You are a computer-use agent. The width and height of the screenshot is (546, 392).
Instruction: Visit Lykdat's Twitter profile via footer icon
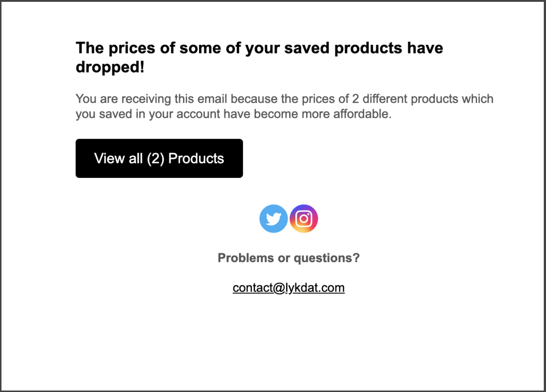tap(273, 219)
